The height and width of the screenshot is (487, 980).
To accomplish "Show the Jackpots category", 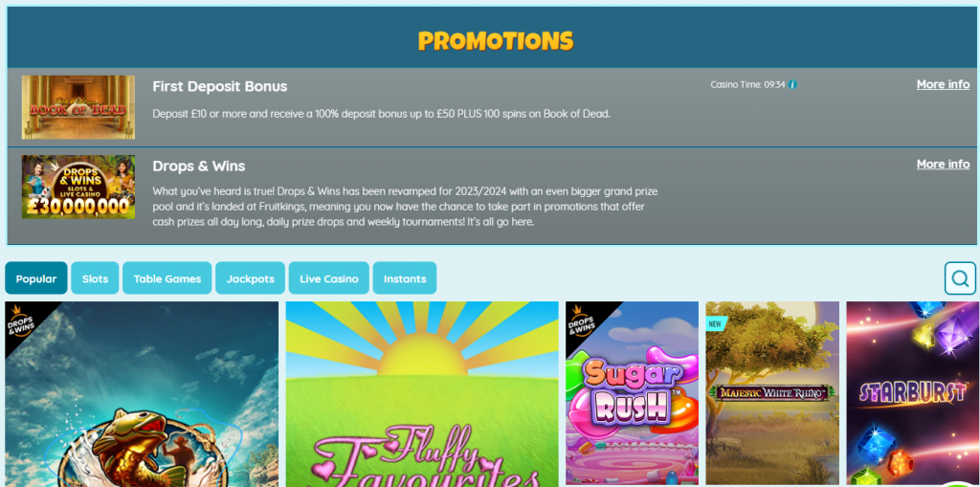I will coord(250,278).
